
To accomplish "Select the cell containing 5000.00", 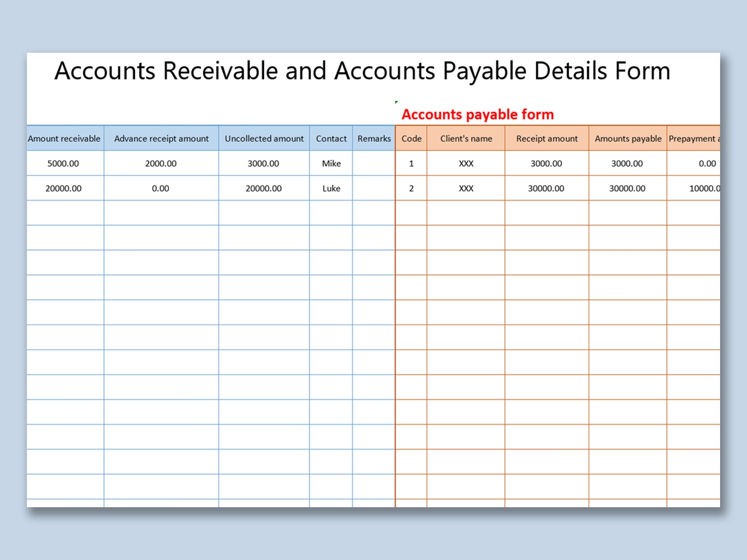I will click(63, 163).
